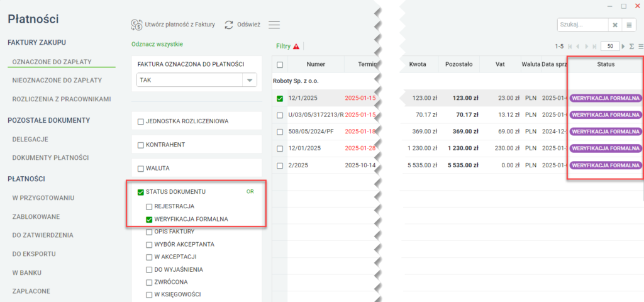Open the TAK dropdown for marked invoices

(249, 81)
